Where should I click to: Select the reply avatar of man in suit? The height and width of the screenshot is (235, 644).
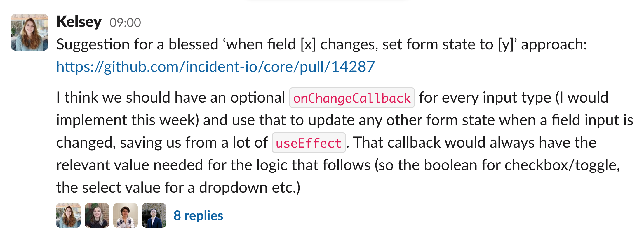point(154,215)
